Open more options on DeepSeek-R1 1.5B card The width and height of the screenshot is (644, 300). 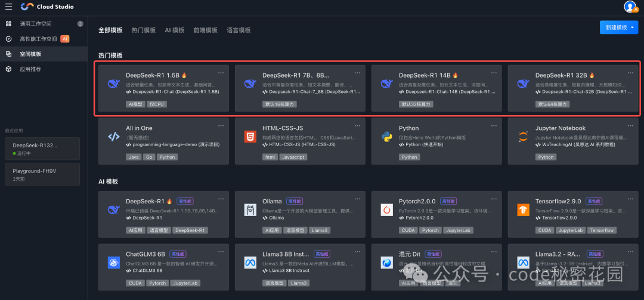(x=221, y=73)
